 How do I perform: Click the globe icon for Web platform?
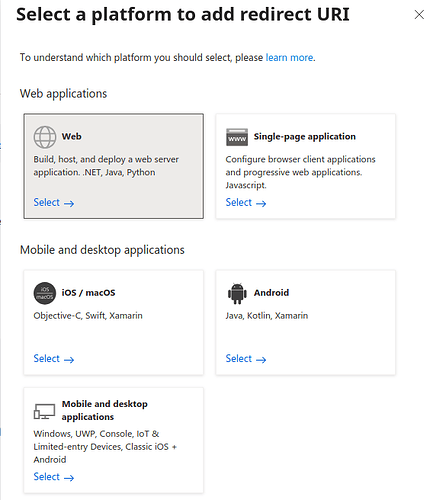(x=45, y=137)
